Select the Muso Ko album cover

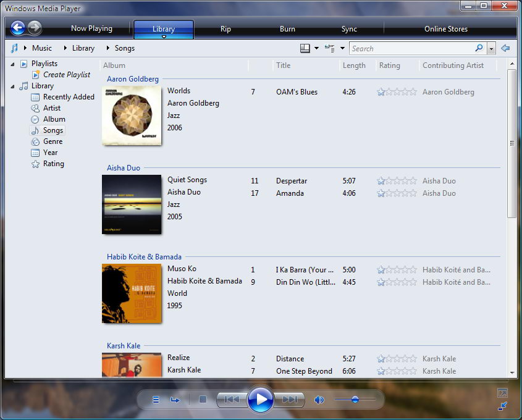tap(132, 293)
